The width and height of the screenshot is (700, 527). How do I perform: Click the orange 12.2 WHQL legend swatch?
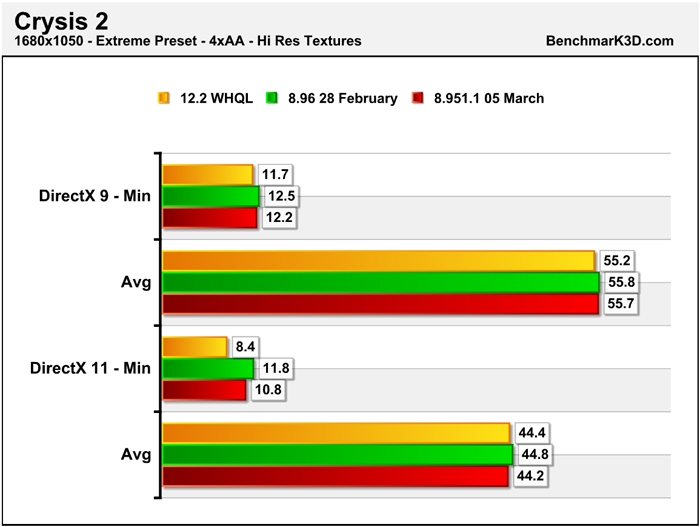(x=164, y=98)
